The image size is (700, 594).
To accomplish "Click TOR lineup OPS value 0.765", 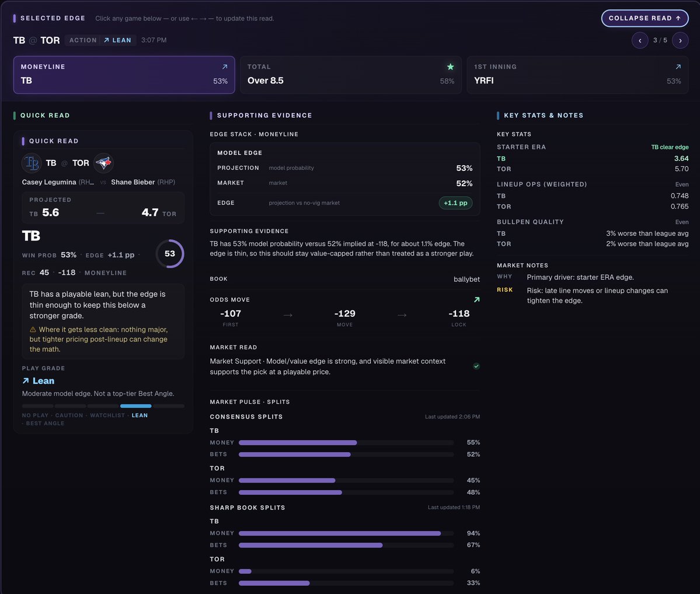I will tap(680, 207).
